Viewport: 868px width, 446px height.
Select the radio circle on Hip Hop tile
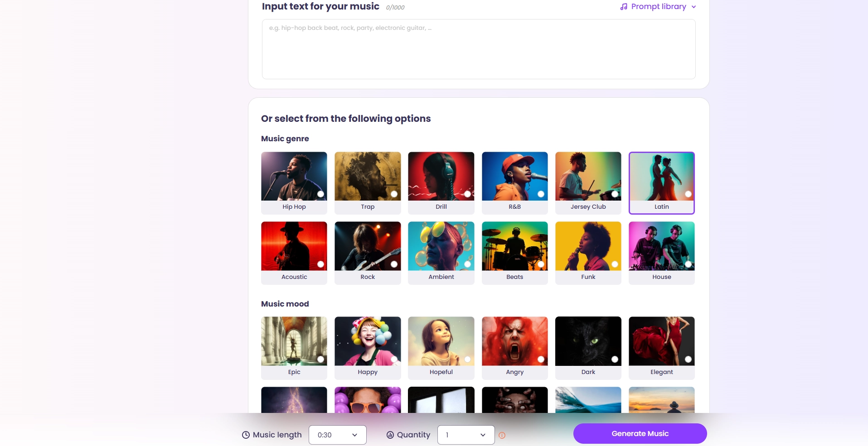[x=321, y=194]
